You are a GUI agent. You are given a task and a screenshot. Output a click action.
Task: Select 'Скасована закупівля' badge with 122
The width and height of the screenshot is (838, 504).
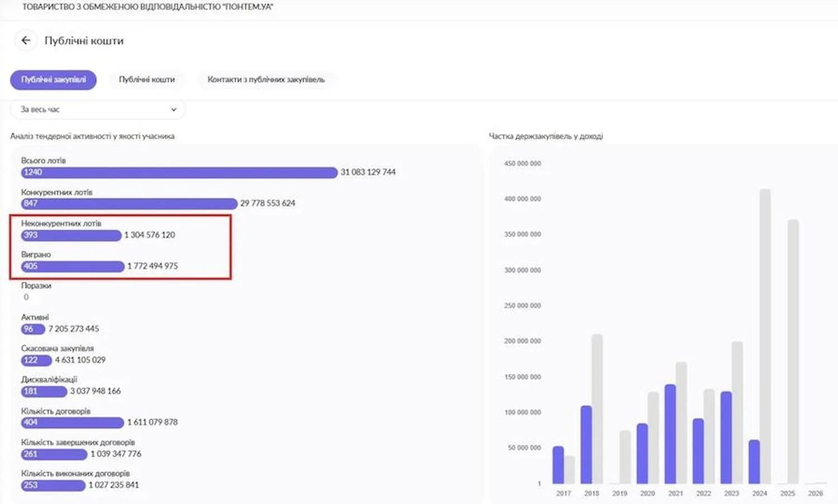pos(36,360)
